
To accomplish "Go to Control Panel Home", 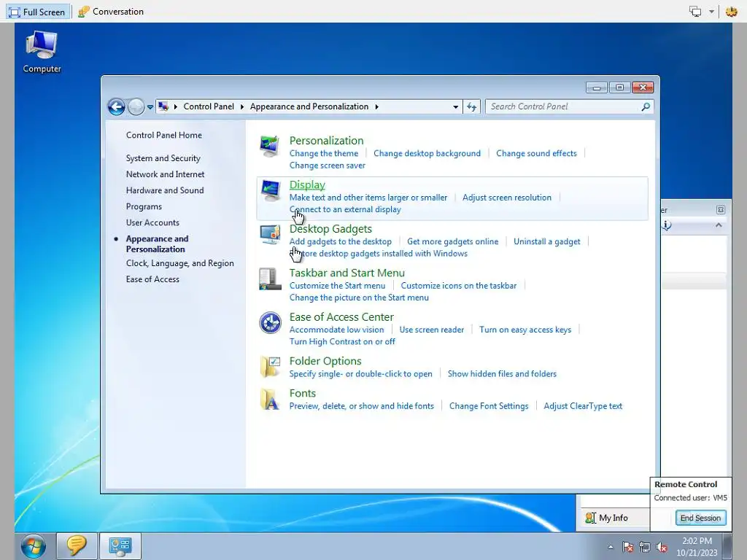I will pos(164,135).
